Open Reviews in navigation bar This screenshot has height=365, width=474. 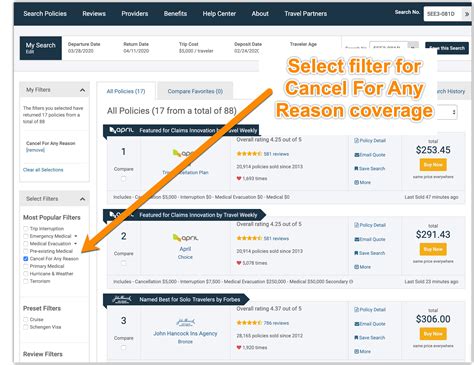click(x=94, y=14)
